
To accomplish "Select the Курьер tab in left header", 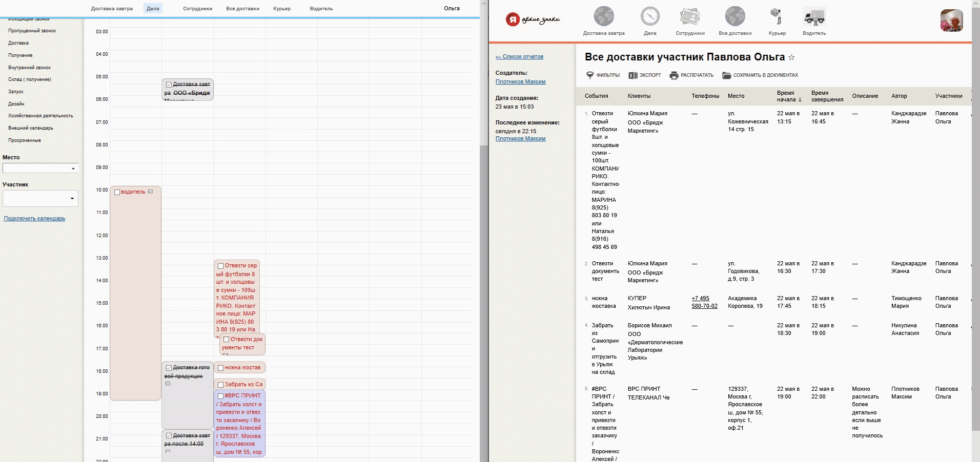I will 281,9.
